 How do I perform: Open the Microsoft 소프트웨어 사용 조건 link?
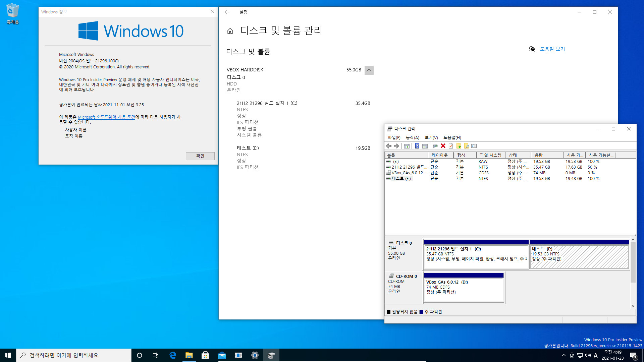(106, 117)
